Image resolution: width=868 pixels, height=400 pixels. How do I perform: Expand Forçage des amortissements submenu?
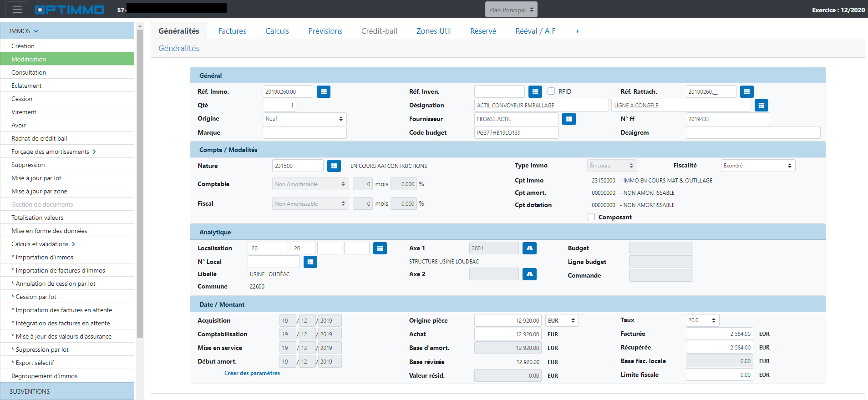[67, 152]
